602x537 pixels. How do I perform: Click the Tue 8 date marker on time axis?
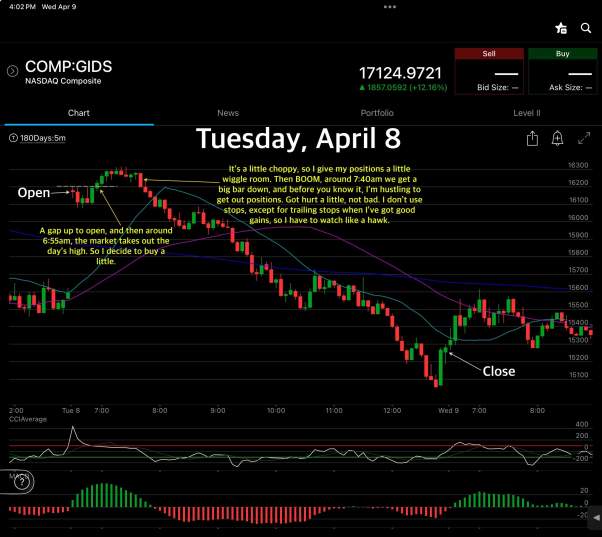coord(71,410)
